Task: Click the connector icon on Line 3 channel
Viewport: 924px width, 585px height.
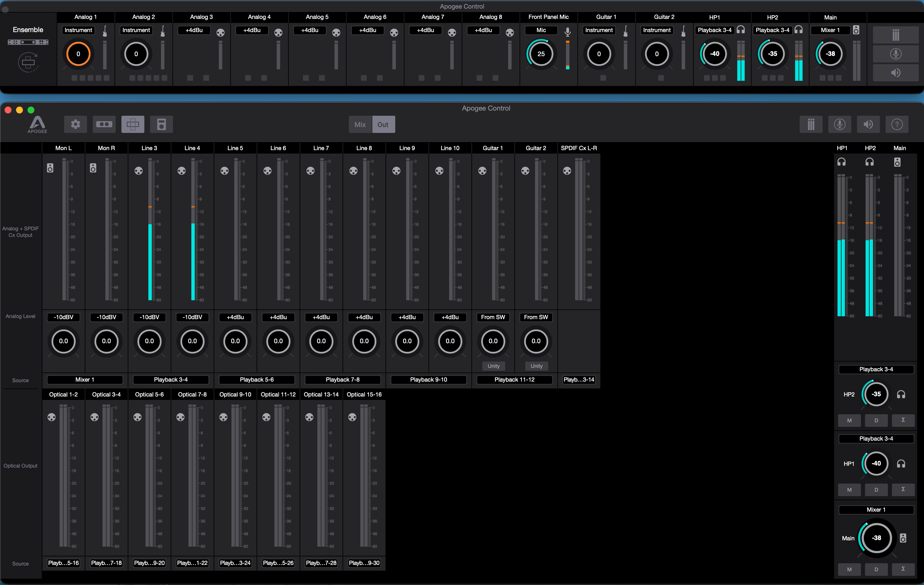Action: coord(139,171)
